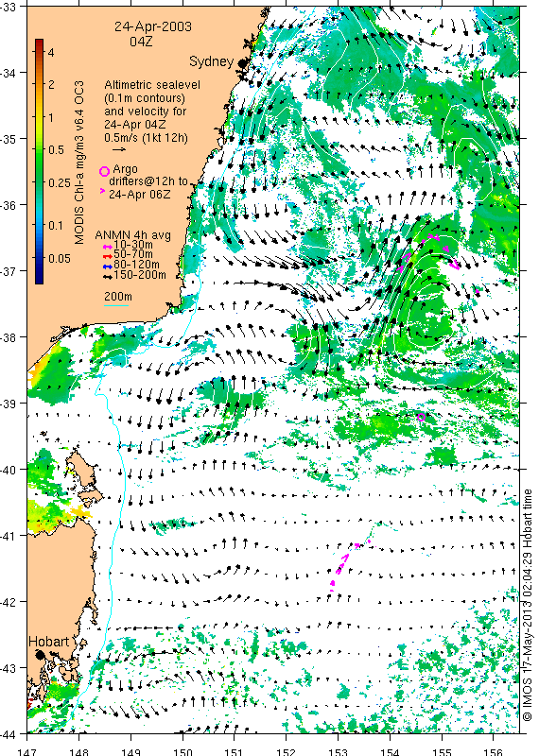This screenshot has width=539, height=756.
Task: Click the '2' colorbar tick label
Action: 51,84
